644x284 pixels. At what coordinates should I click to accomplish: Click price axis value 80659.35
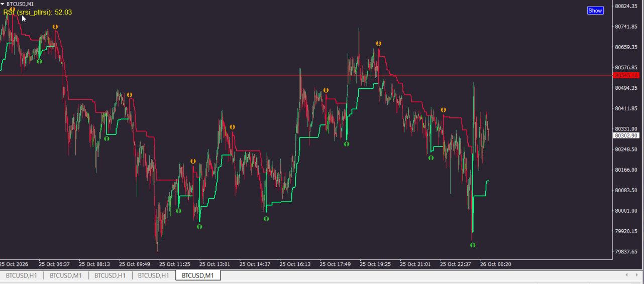click(626, 47)
